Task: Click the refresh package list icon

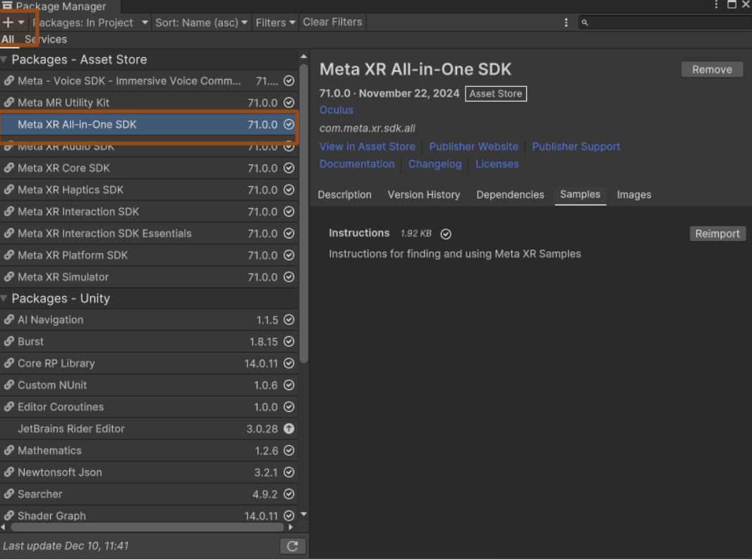Action: (x=292, y=546)
